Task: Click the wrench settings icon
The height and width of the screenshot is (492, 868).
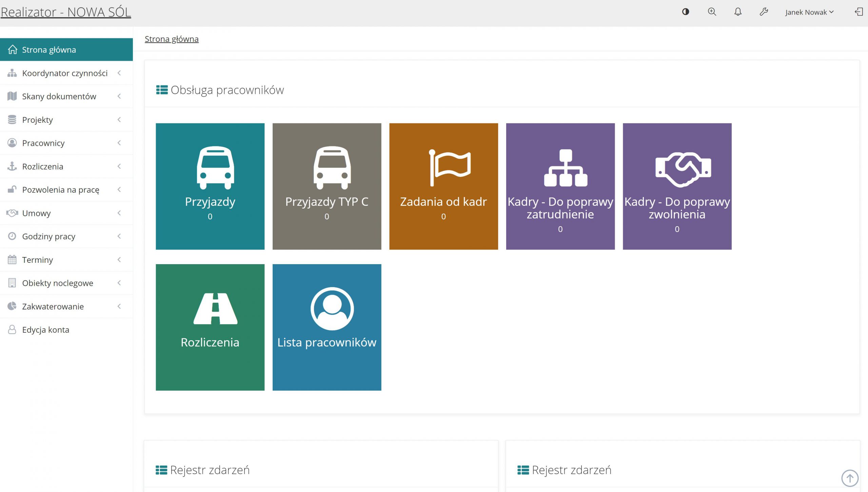Action: point(764,12)
